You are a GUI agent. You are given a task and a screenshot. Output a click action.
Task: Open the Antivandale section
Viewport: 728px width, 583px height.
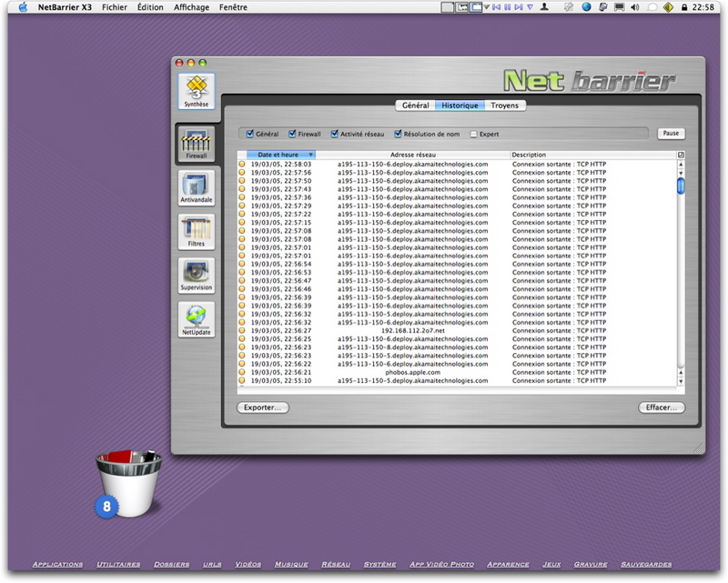197,187
